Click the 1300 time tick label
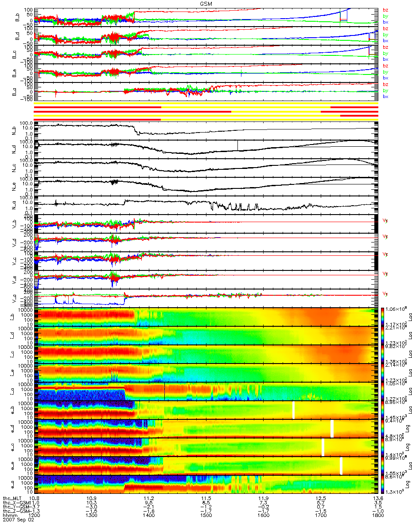 point(92,516)
